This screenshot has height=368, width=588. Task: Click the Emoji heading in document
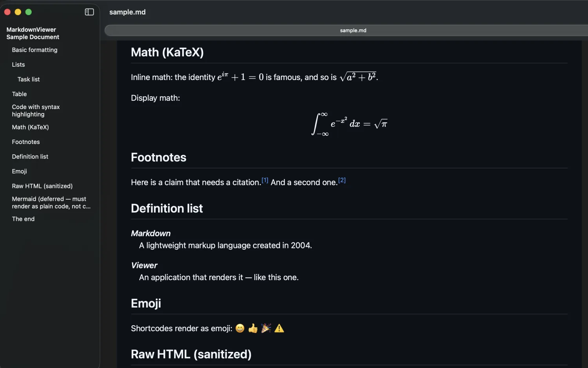click(146, 303)
